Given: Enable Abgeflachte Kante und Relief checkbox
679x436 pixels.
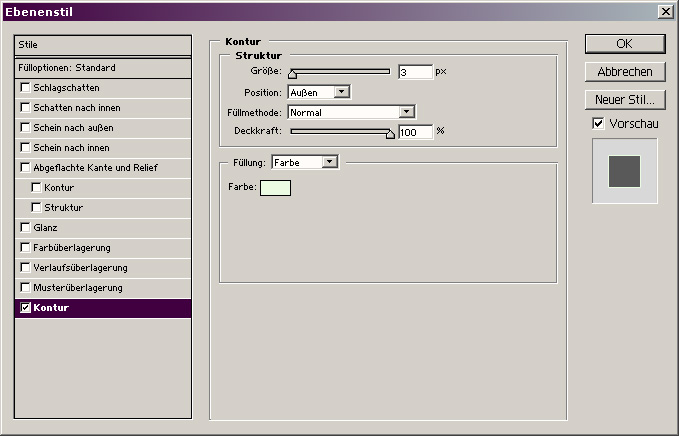Looking at the screenshot, I should pyautogui.click(x=26, y=167).
